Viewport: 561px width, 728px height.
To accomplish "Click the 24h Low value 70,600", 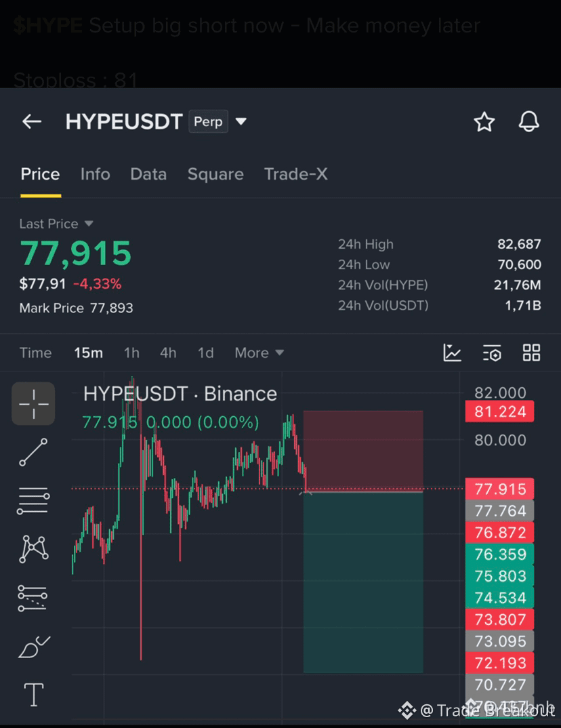I will pyautogui.click(x=519, y=264).
